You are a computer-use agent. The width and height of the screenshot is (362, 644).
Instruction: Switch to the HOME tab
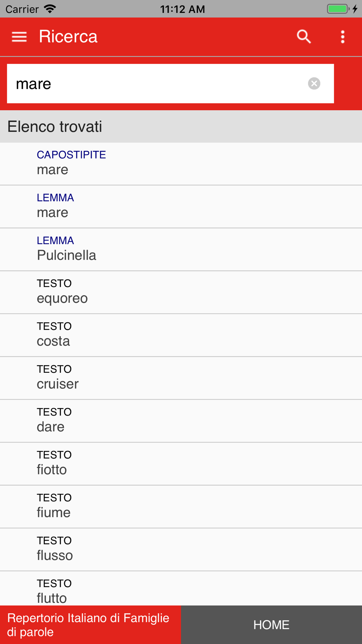coord(271,625)
